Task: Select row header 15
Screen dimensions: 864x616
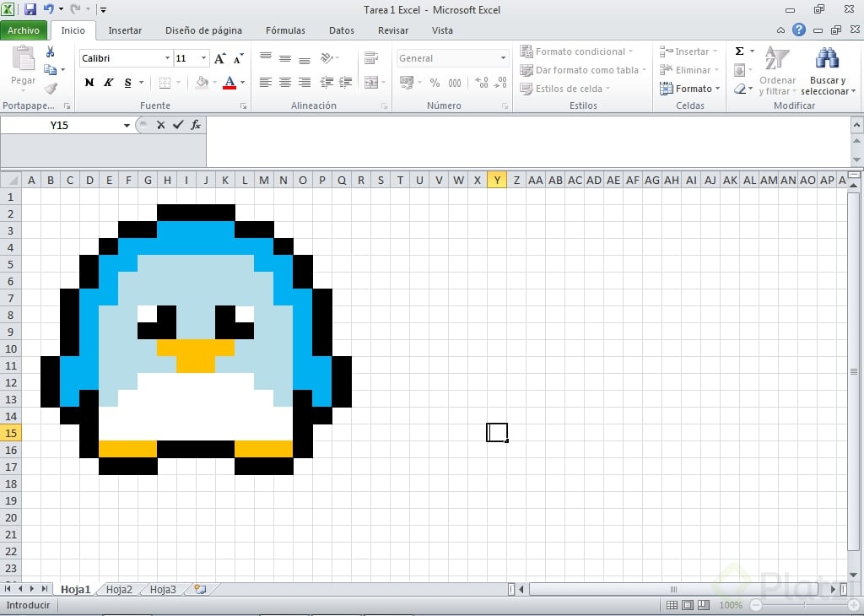Action: tap(10, 433)
